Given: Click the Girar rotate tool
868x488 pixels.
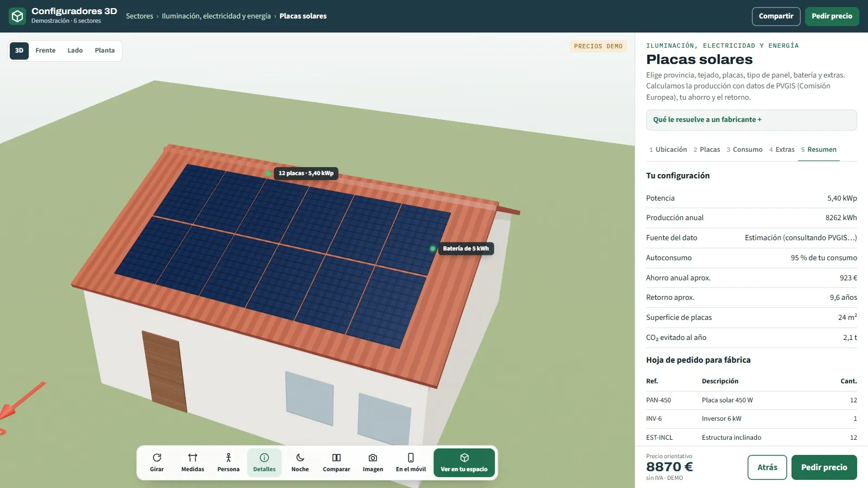Looking at the screenshot, I should point(157,463).
